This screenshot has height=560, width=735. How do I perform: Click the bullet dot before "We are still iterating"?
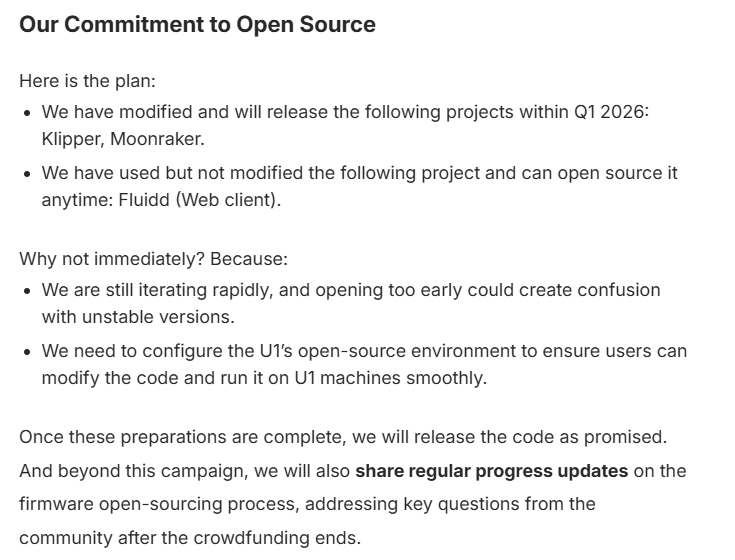pyautogui.click(x=27, y=290)
